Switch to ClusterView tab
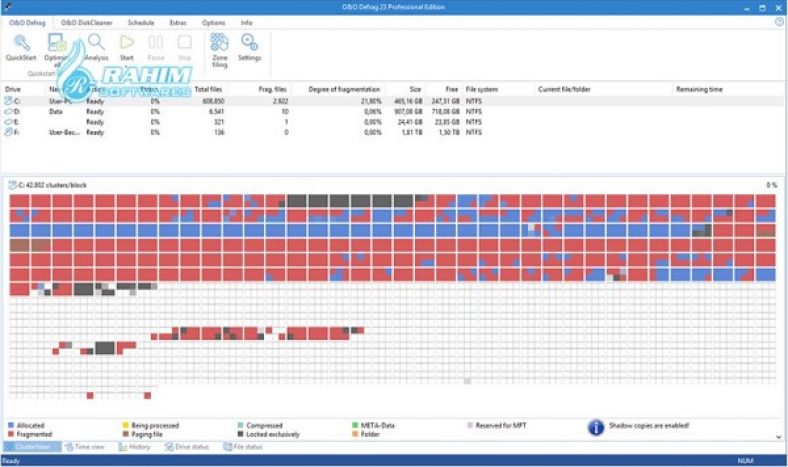Viewport: 788px width, 467px height. pos(32,446)
